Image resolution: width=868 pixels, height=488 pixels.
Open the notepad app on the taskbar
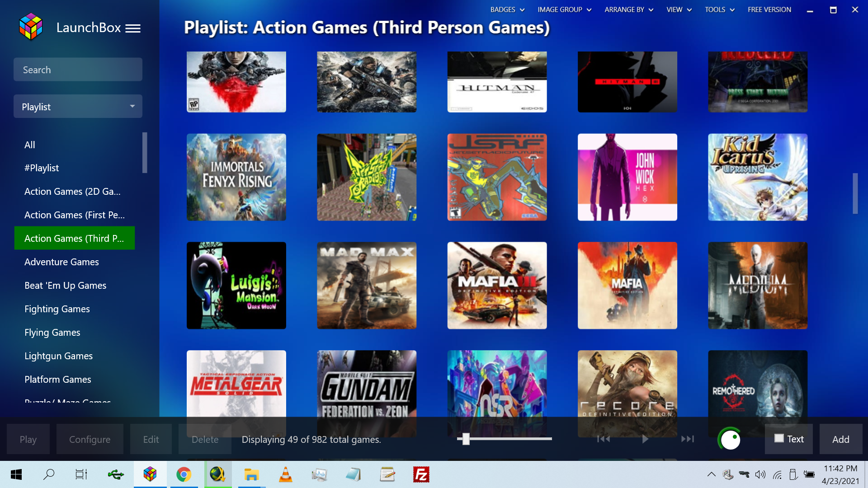click(x=387, y=474)
